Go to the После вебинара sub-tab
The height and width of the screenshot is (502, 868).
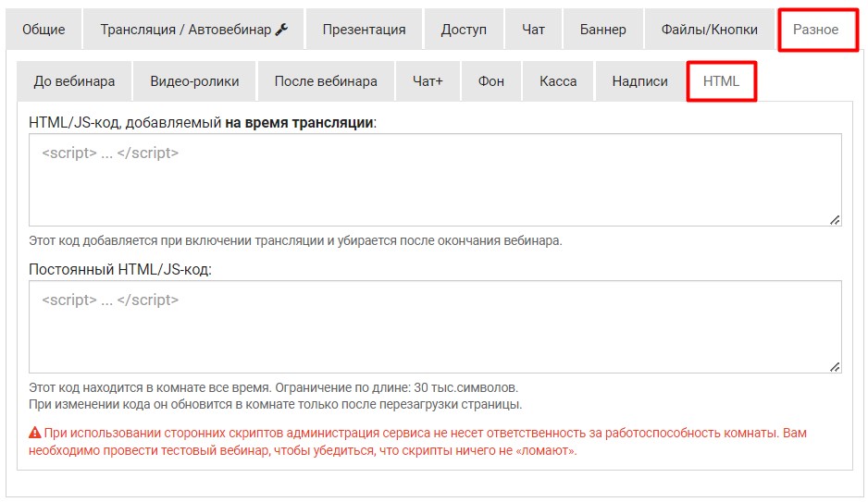tap(326, 81)
